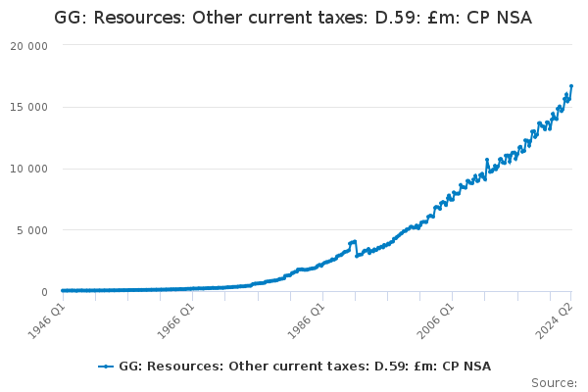The height and width of the screenshot is (392, 588).
Task: Click the chart title text
Action: 294,18
